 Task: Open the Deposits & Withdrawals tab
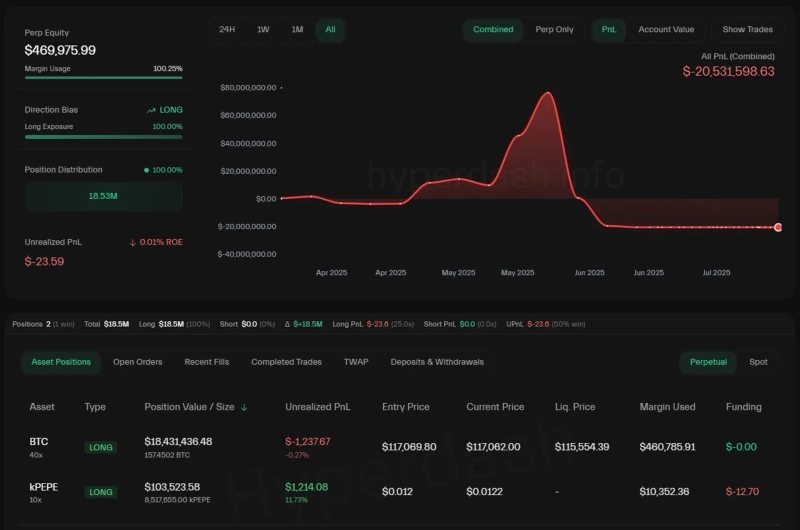click(437, 362)
